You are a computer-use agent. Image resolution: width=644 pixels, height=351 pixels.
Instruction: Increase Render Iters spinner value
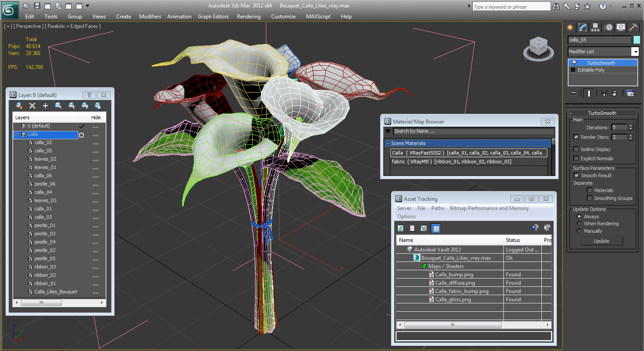[630, 135]
